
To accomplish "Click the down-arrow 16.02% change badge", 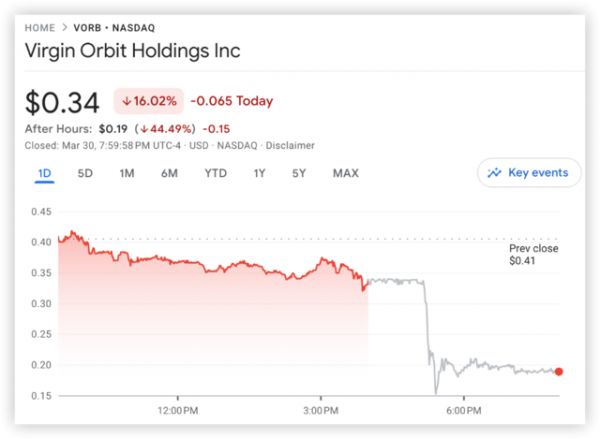I will point(149,101).
